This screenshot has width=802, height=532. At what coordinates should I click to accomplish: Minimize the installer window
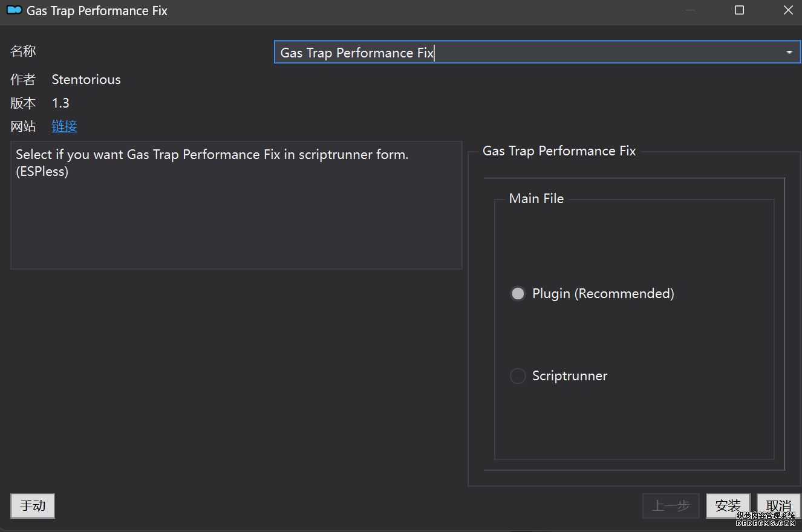point(690,11)
